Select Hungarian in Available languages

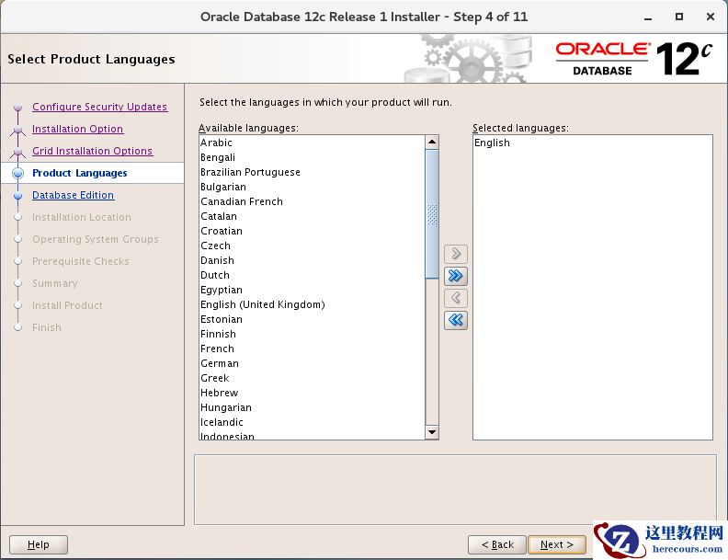[x=312, y=407]
